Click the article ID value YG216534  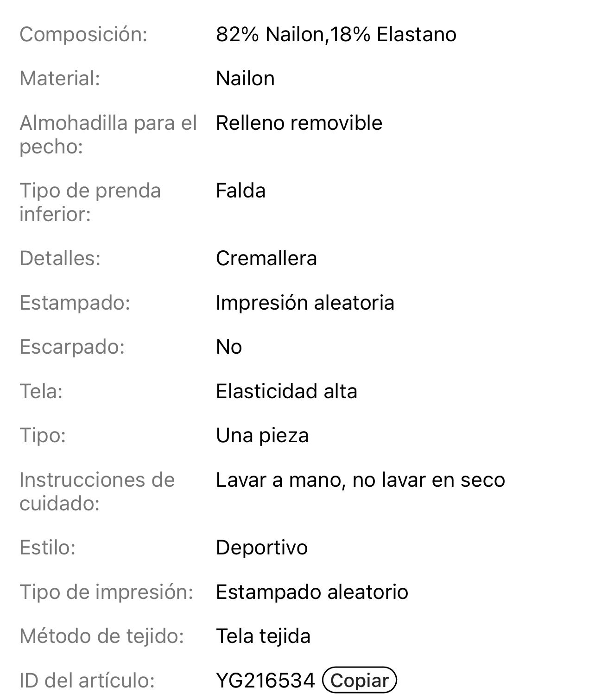(265, 680)
